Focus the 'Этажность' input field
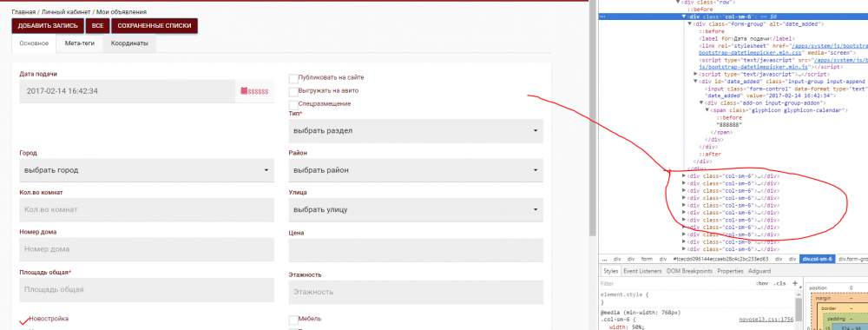 tap(416, 292)
